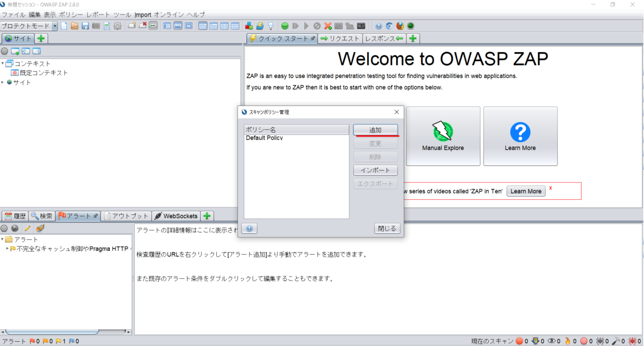Switch to the リクエスト tab
Viewport: 644px width, 346px height.
pos(340,38)
